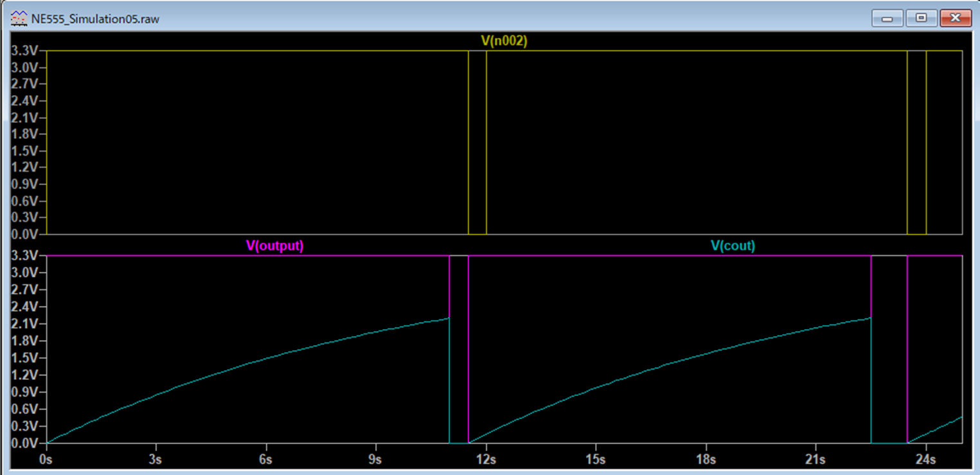Maximize the waveform viewer window
This screenshot has height=475, width=980.
pyautogui.click(x=921, y=18)
